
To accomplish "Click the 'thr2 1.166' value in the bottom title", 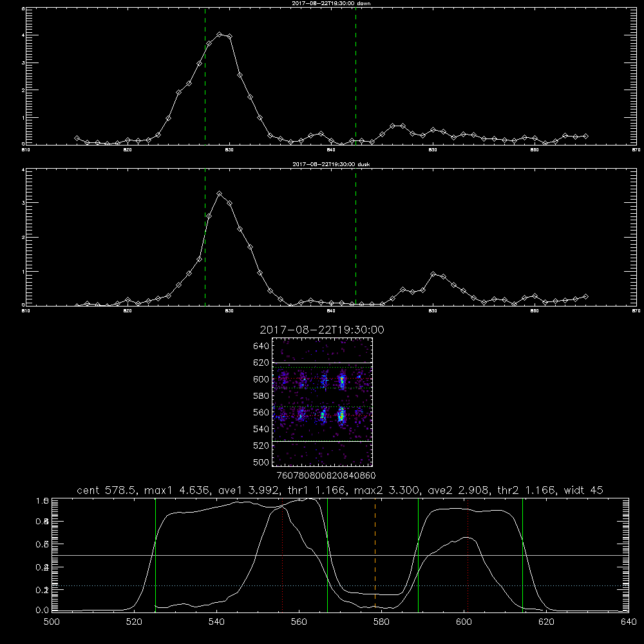I will 527,490.
